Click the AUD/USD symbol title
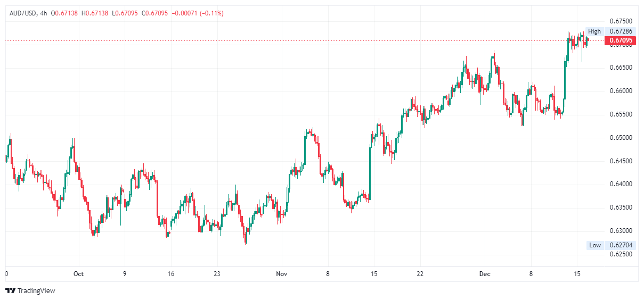The image size is (644, 300). click(23, 13)
